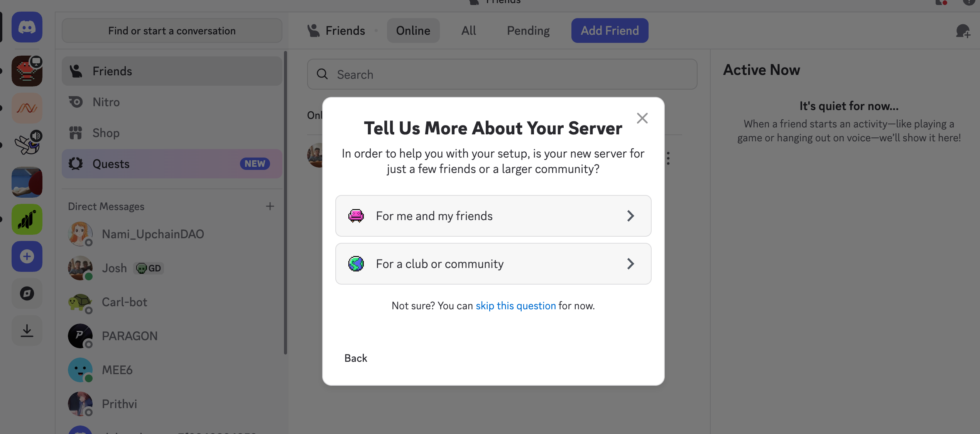
Task: Open the Discord home icon
Action: click(x=27, y=27)
